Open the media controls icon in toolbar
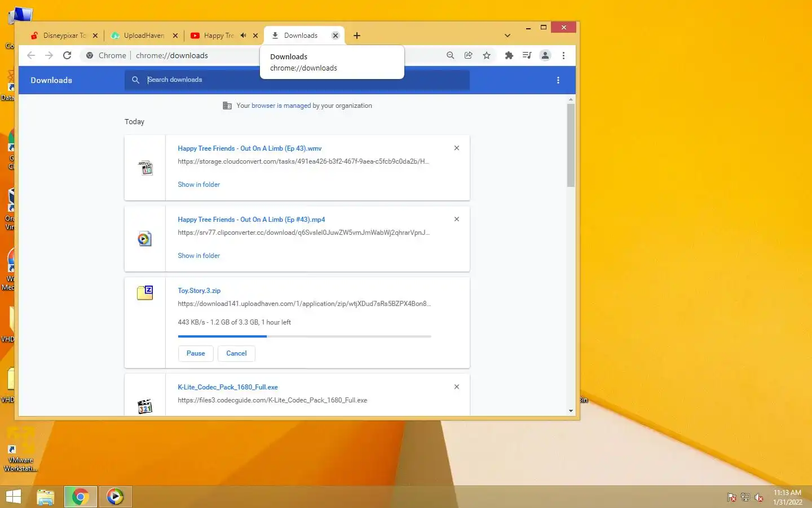 click(527, 55)
